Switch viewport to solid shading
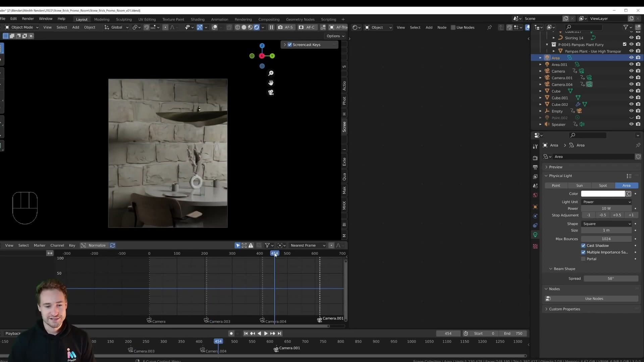The height and width of the screenshot is (362, 644). 244,27
